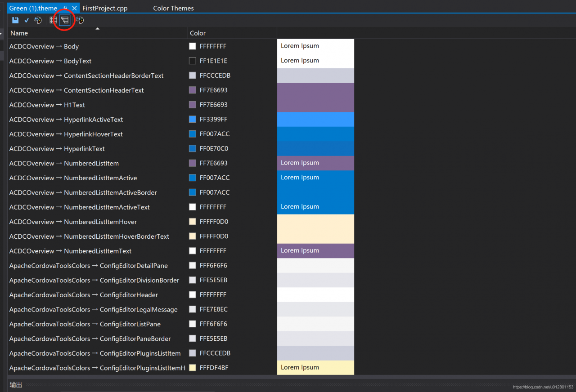Sort by the Name column header

tap(97, 33)
